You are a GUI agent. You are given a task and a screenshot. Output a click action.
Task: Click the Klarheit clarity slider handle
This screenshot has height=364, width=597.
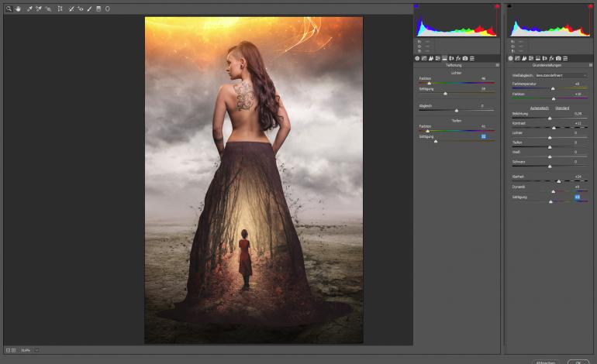click(x=558, y=181)
